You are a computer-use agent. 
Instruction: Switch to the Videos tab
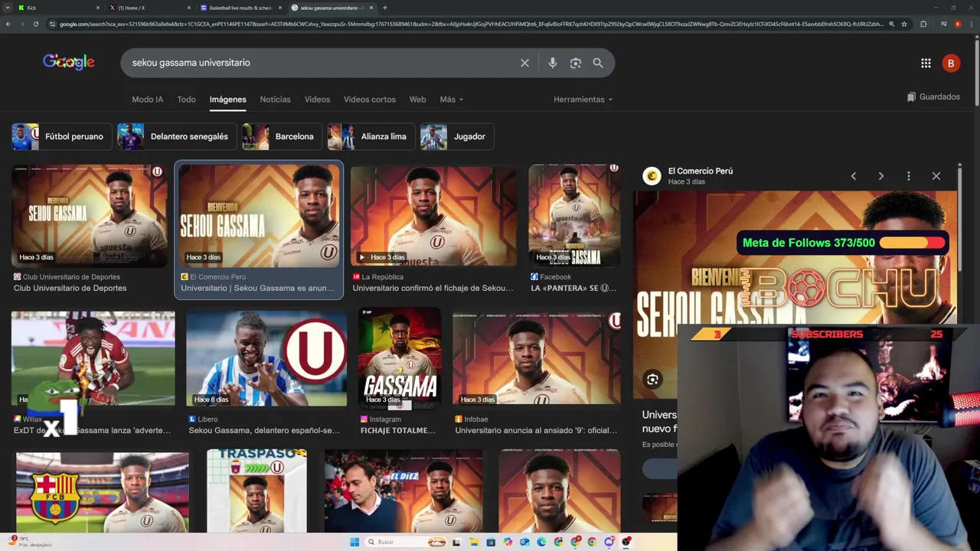[317, 99]
